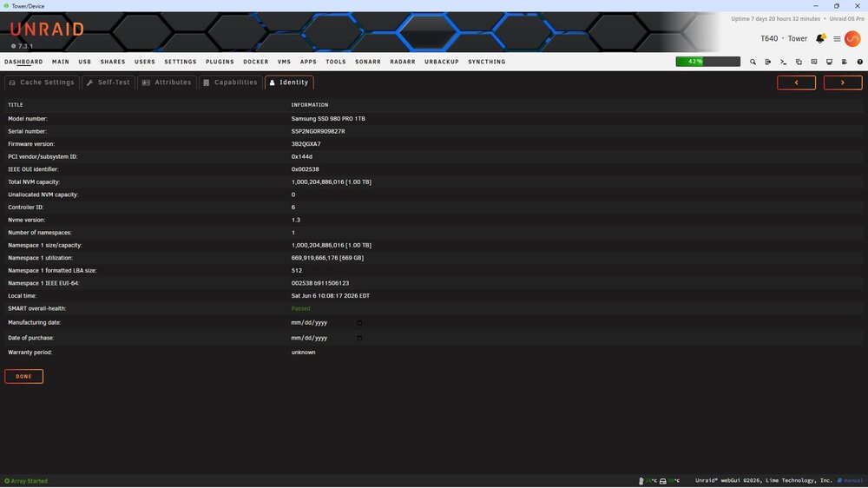Click the uptime text in header
The image size is (868, 488).
point(775,19)
